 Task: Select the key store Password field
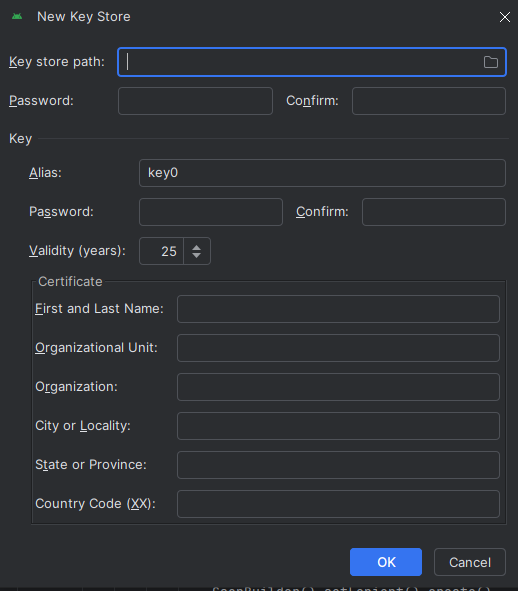pos(195,101)
